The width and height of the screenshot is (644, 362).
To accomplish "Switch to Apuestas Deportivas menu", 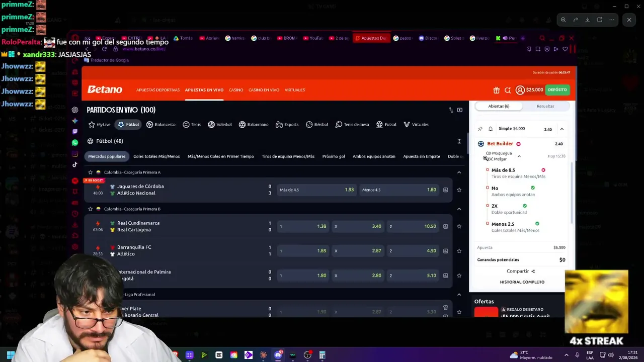I will pyautogui.click(x=158, y=90).
